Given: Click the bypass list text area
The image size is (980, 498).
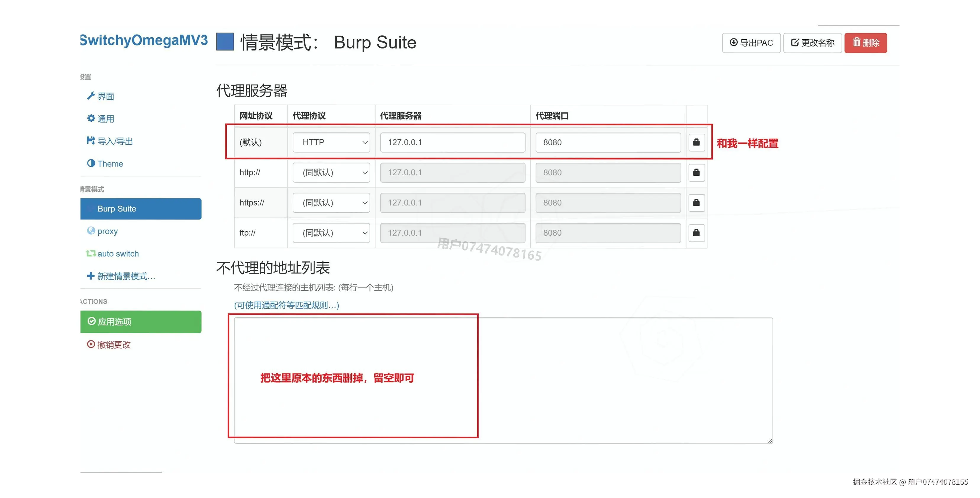Looking at the screenshot, I should point(503,381).
